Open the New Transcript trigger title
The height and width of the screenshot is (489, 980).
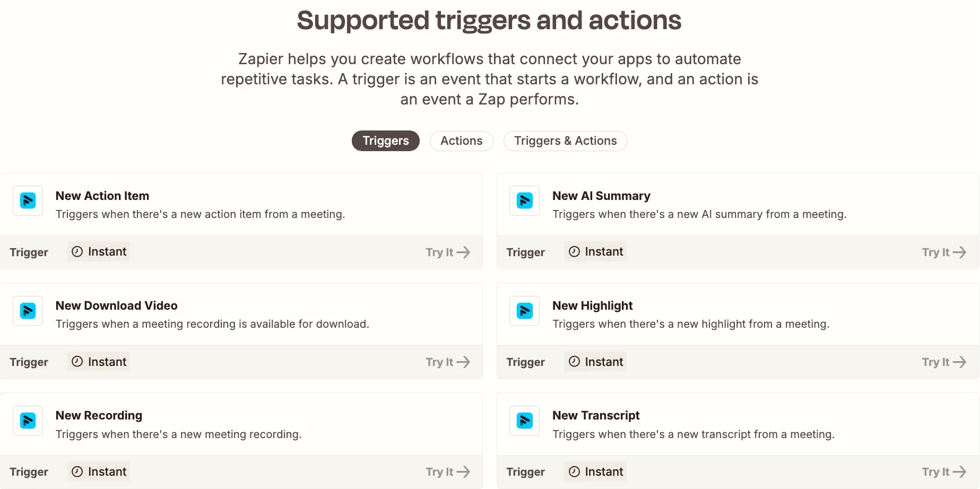pos(596,415)
